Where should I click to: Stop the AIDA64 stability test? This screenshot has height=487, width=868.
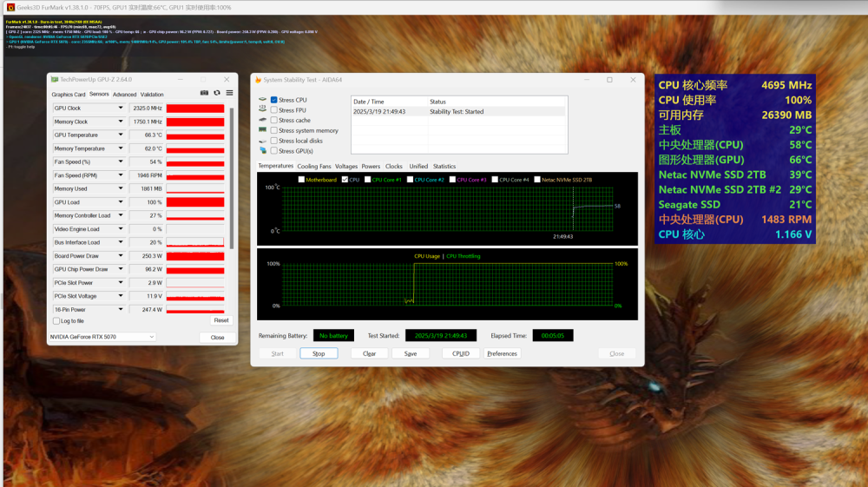[x=319, y=353]
